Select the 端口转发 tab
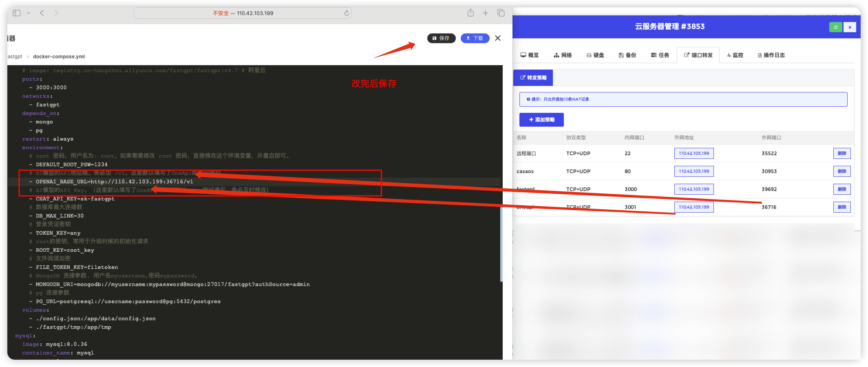 pos(698,55)
